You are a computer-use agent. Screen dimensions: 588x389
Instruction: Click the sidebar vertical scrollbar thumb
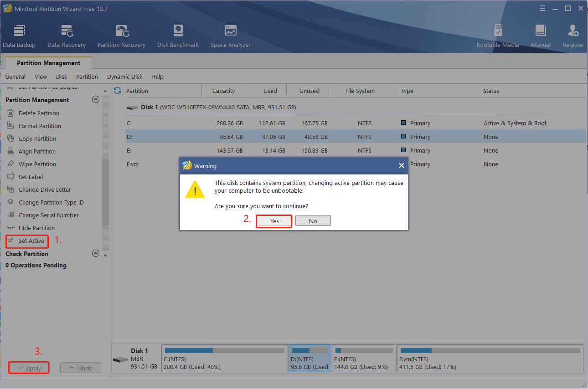coord(106,191)
